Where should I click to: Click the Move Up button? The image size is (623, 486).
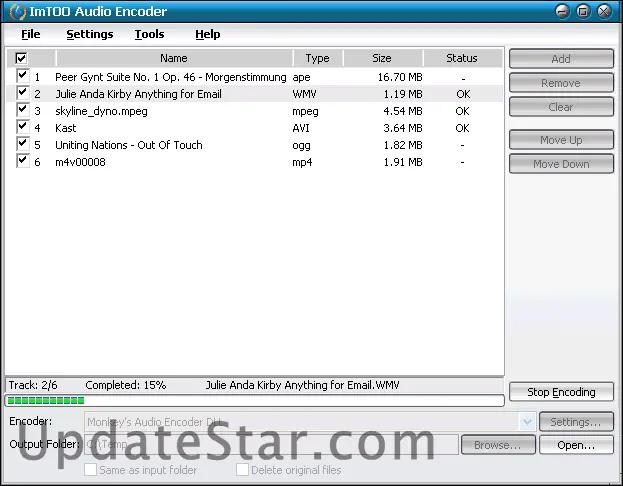pyautogui.click(x=561, y=140)
